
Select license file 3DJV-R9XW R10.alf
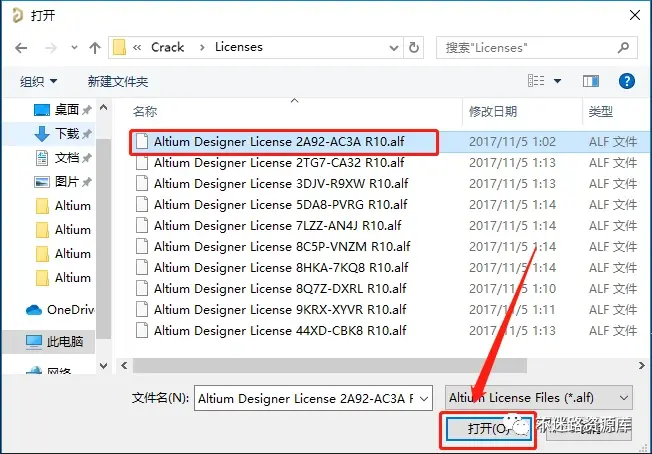[x=281, y=183]
